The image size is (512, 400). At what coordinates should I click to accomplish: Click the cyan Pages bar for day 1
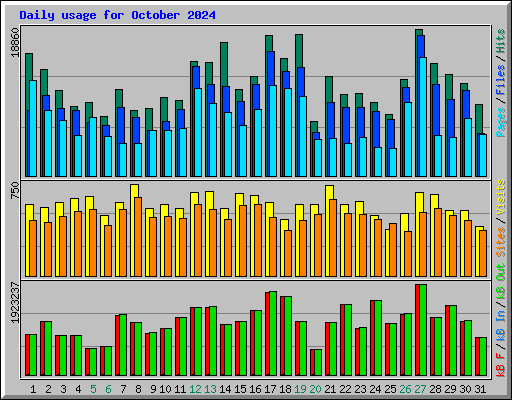point(33,128)
